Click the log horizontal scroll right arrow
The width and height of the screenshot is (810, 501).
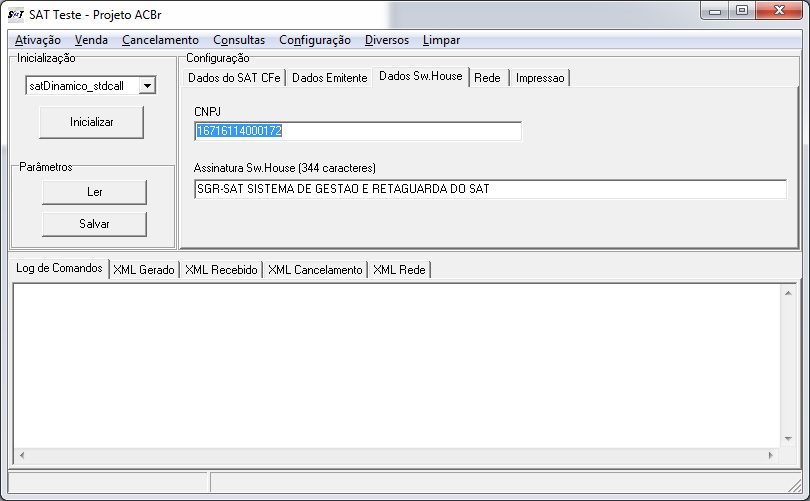pos(771,456)
